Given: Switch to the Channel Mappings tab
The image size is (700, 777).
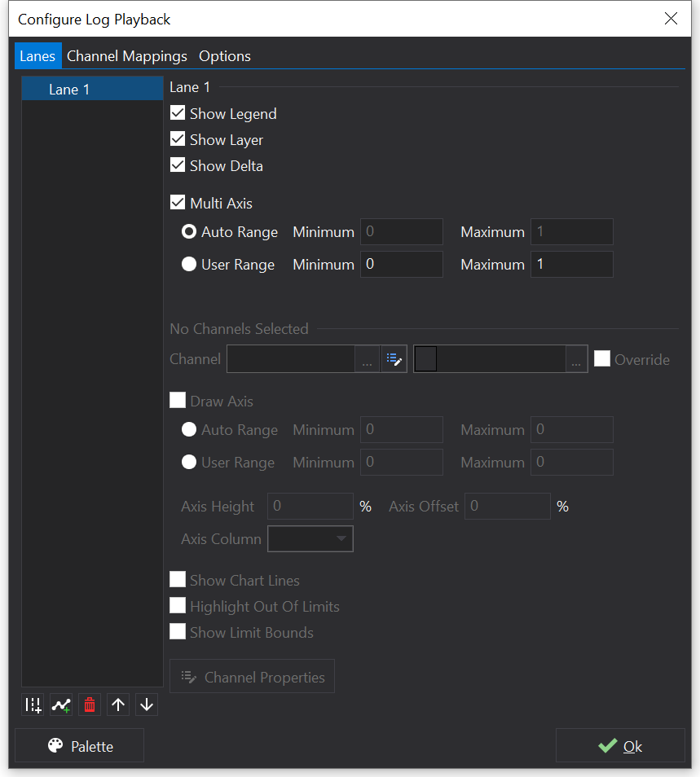Looking at the screenshot, I should click(127, 56).
